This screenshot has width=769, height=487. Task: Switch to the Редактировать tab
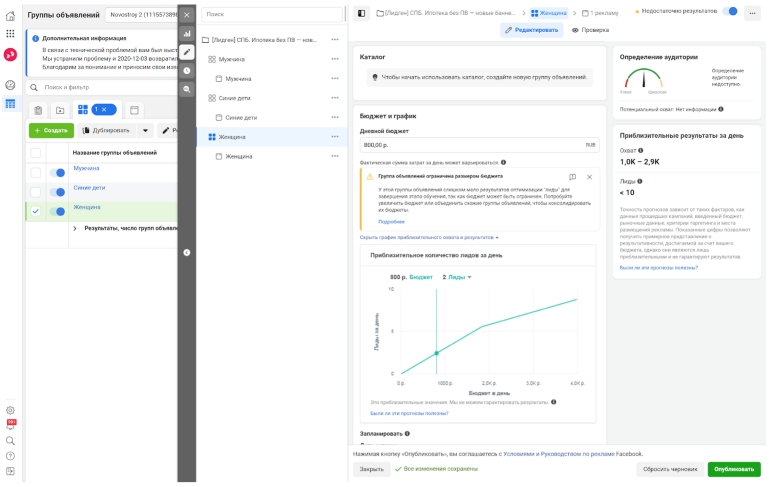coord(532,30)
